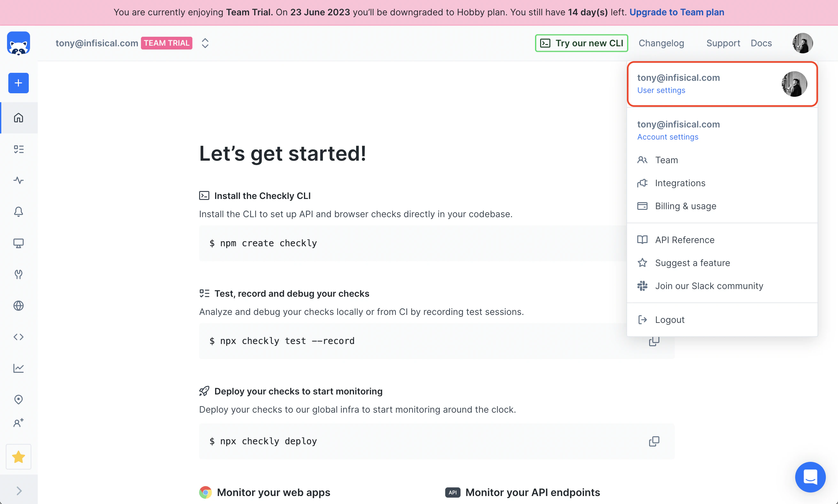
Task: Open Account settings in the dropdown
Action: (x=668, y=137)
